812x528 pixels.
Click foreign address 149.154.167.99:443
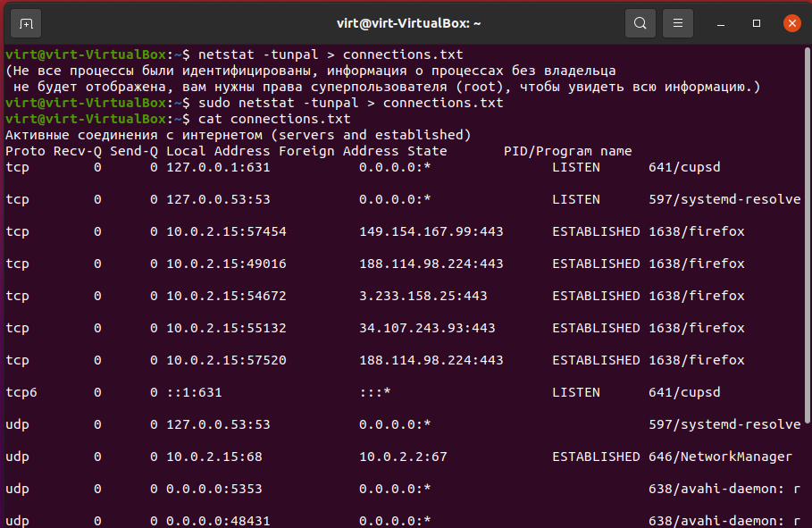tap(431, 231)
